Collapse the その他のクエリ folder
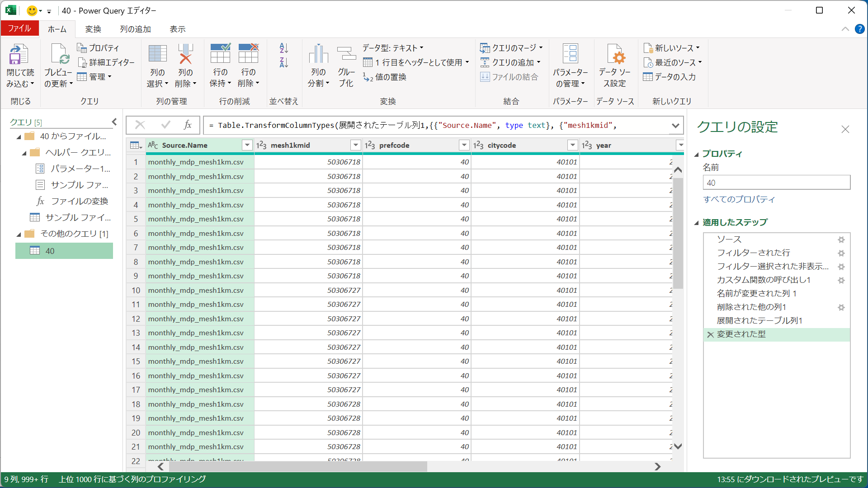 click(x=19, y=234)
